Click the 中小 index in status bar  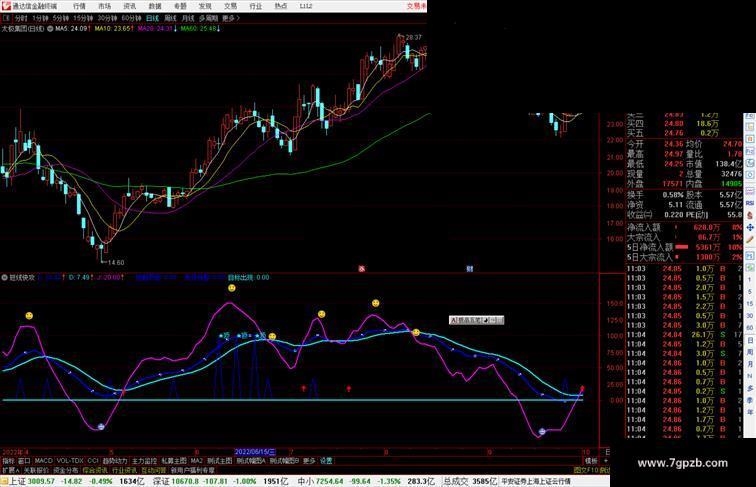(x=306, y=481)
